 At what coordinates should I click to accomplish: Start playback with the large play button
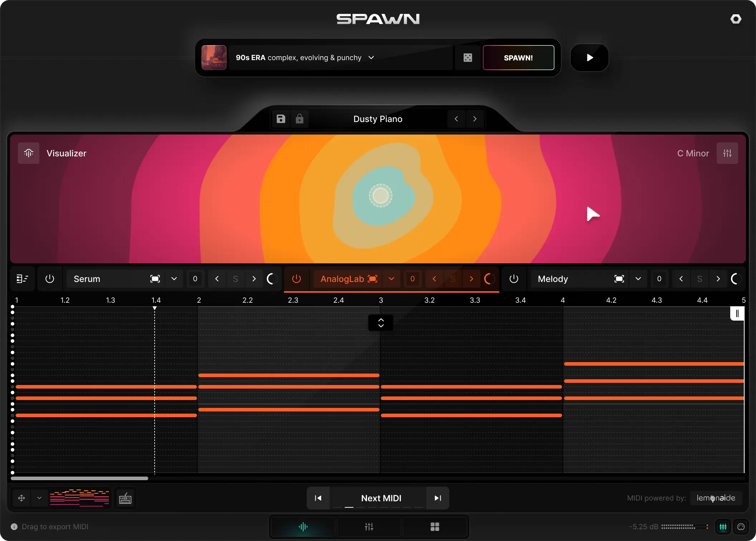(590, 58)
